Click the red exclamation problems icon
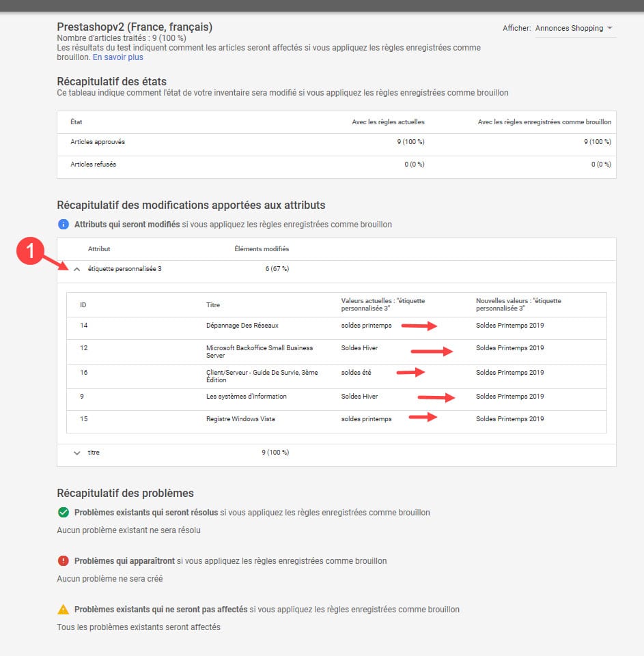The image size is (644, 656). pyautogui.click(x=64, y=560)
